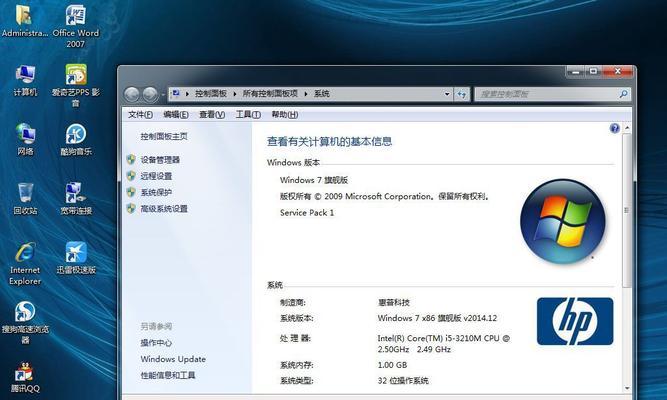Expand the chevron after 控制面板 breadcrumb
667x400 pixels.
tap(234, 94)
